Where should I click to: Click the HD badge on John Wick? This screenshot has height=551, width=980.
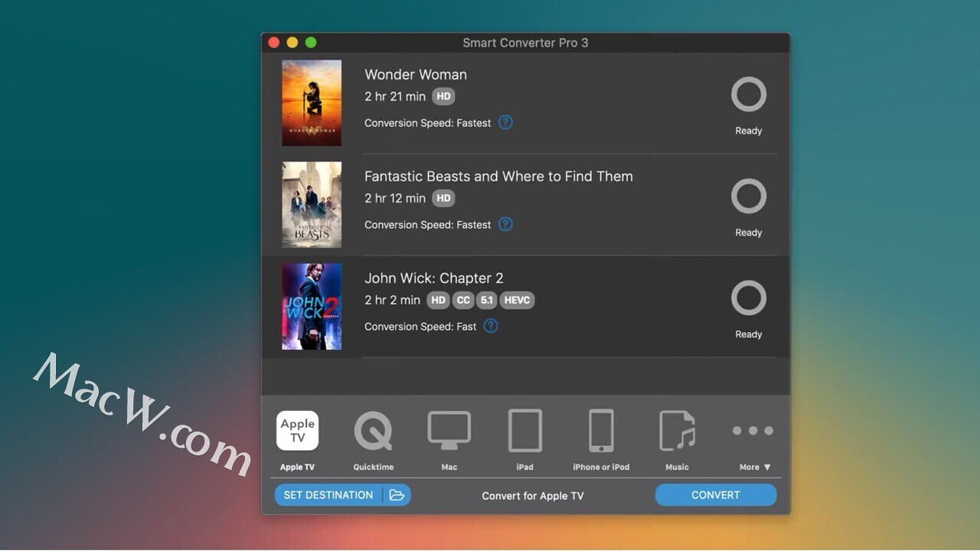point(438,300)
